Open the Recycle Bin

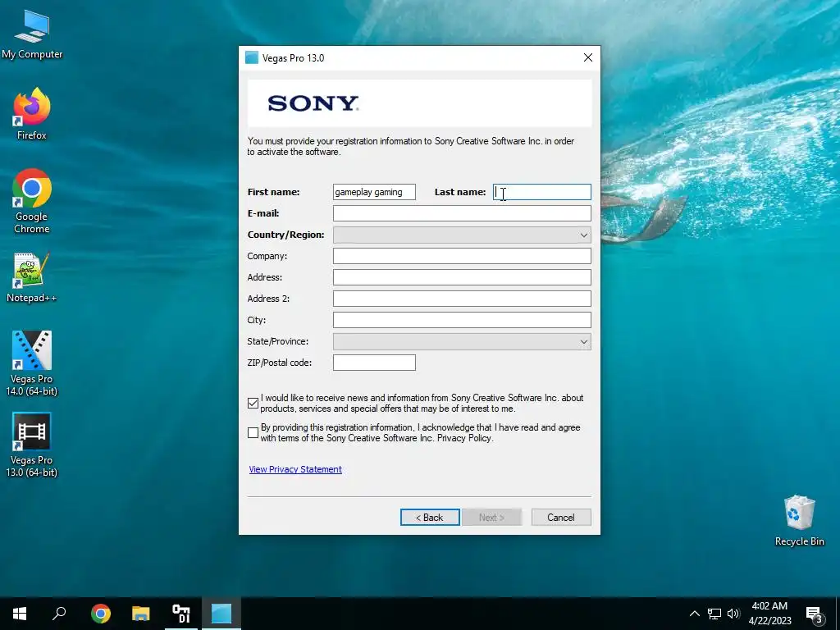pyautogui.click(x=799, y=520)
